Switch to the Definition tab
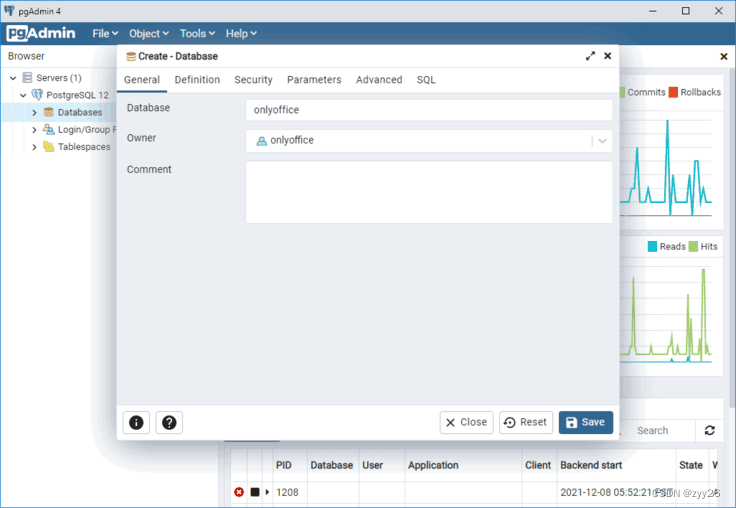 coord(197,80)
